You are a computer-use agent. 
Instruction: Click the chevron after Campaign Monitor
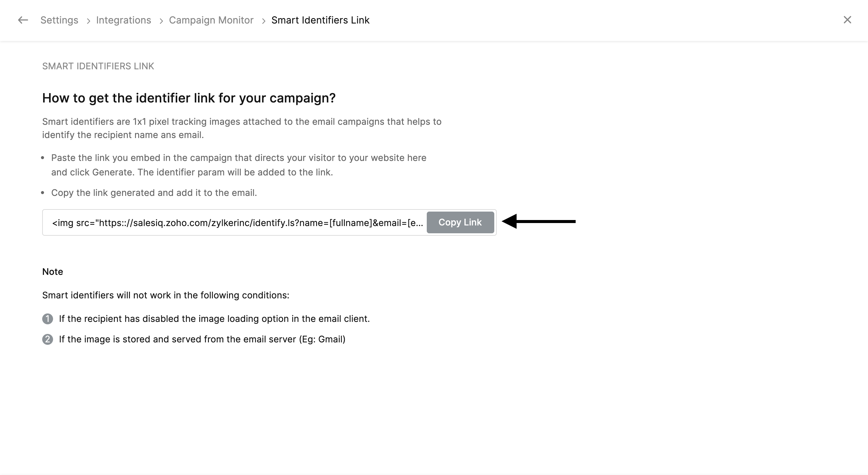point(264,21)
